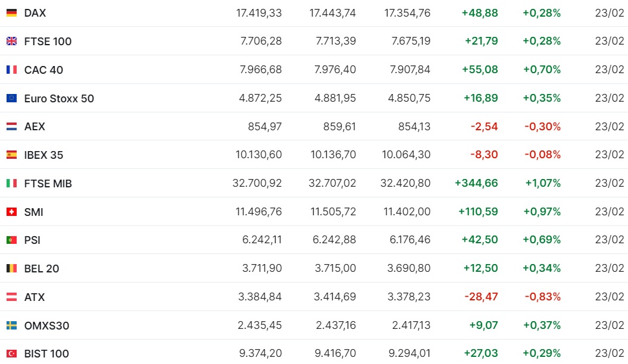Screen dimensions: 628x364
Task: Click the Spanish flag icon beside IBEX 35
Action: tap(11, 155)
